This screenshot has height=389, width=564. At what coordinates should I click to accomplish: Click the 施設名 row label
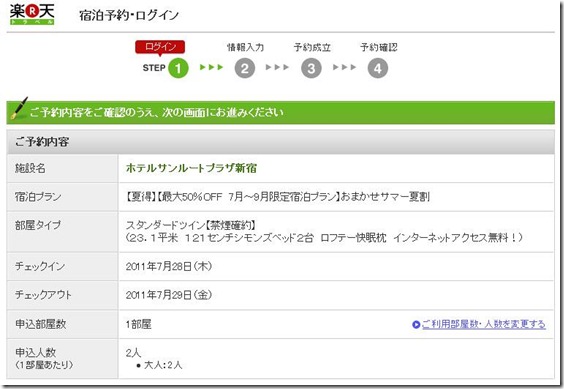tap(30, 168)
